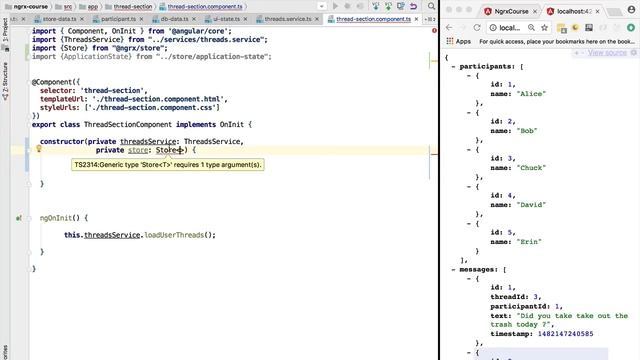The image size is (640, 360).
Task: Close the db-data.ts tab
Action: tap(193, 19)
